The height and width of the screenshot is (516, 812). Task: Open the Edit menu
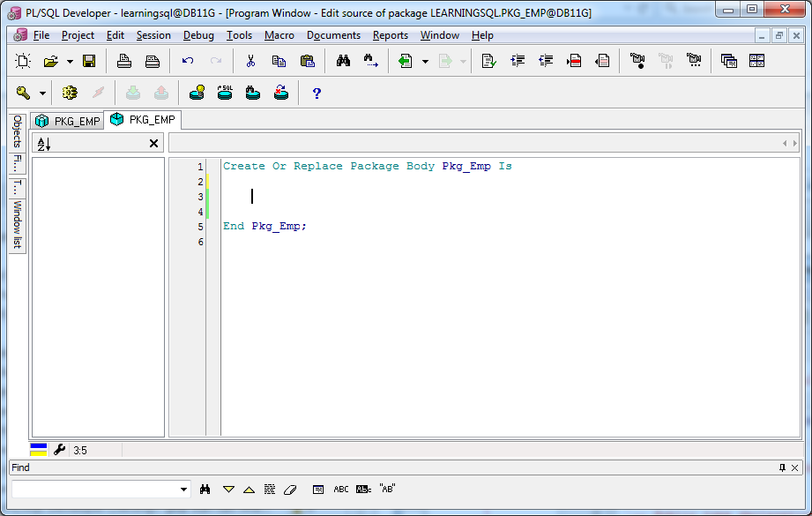coord(115,35)
